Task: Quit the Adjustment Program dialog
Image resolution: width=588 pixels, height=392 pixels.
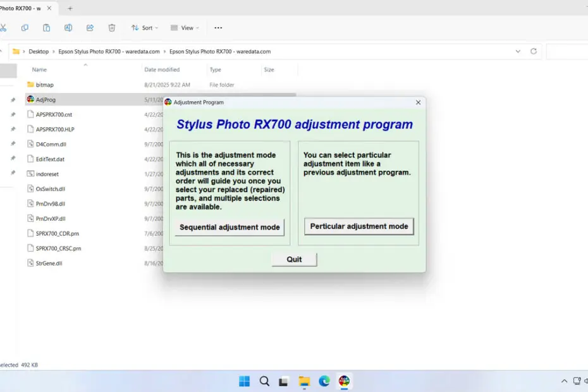Action: click(295, 260)
